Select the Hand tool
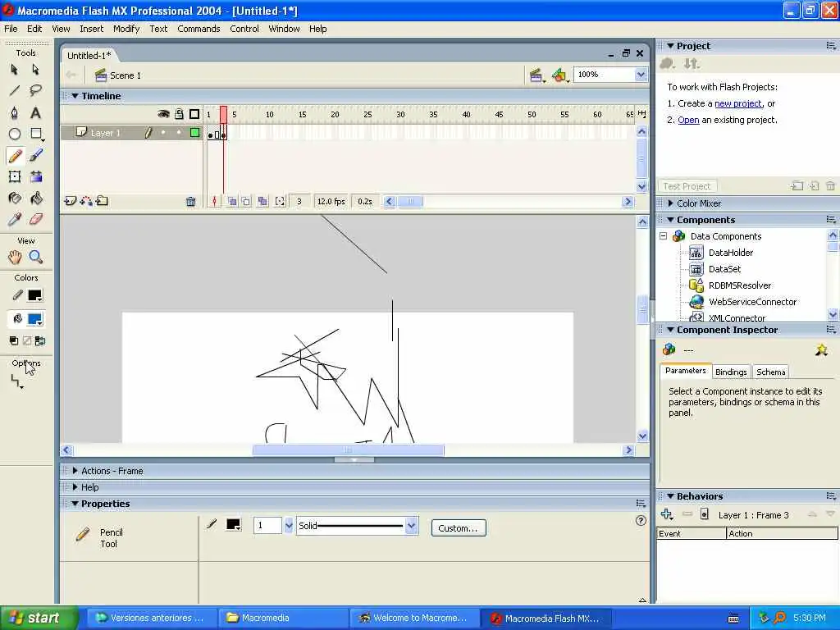Screen dimensions: 840x630 pos(15,257)
